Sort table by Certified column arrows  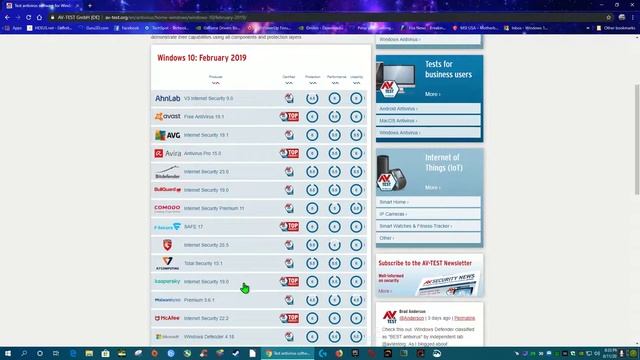pos(289,83)
